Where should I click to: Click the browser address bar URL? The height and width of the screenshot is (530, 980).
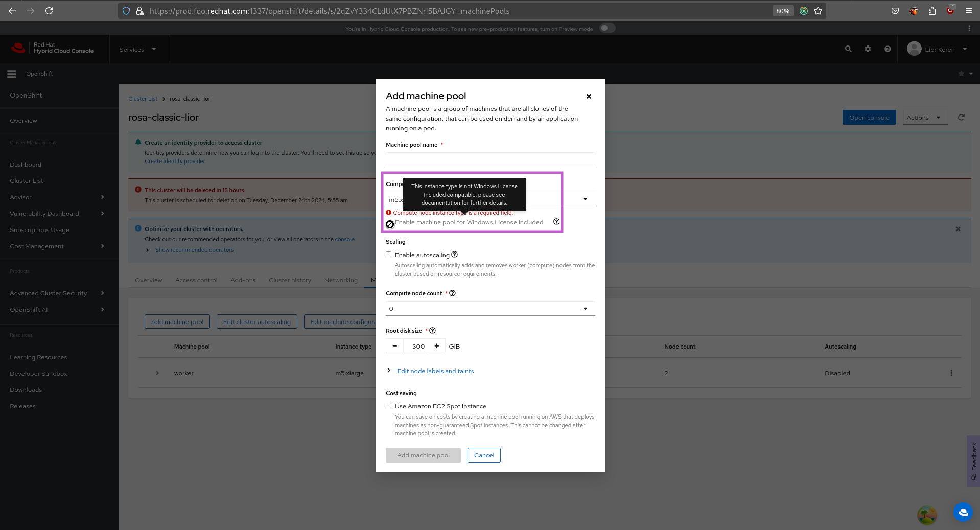pos(330,11)
